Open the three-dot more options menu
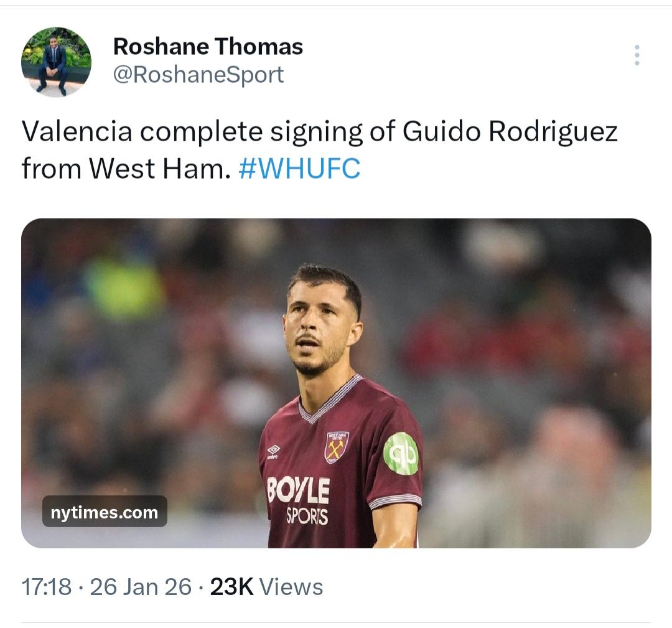The width and height of the screenshot is (672, 628). pyautogui.click(x=637, y=55)
